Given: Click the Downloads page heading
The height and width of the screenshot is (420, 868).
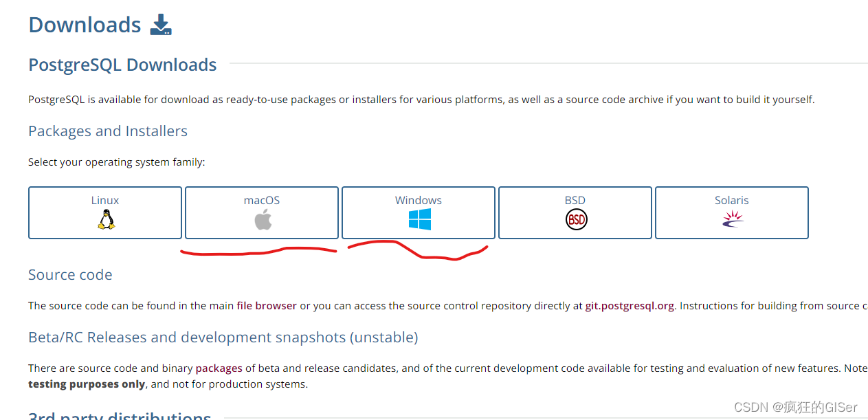Looking at the screenshot, I should 85,25.
